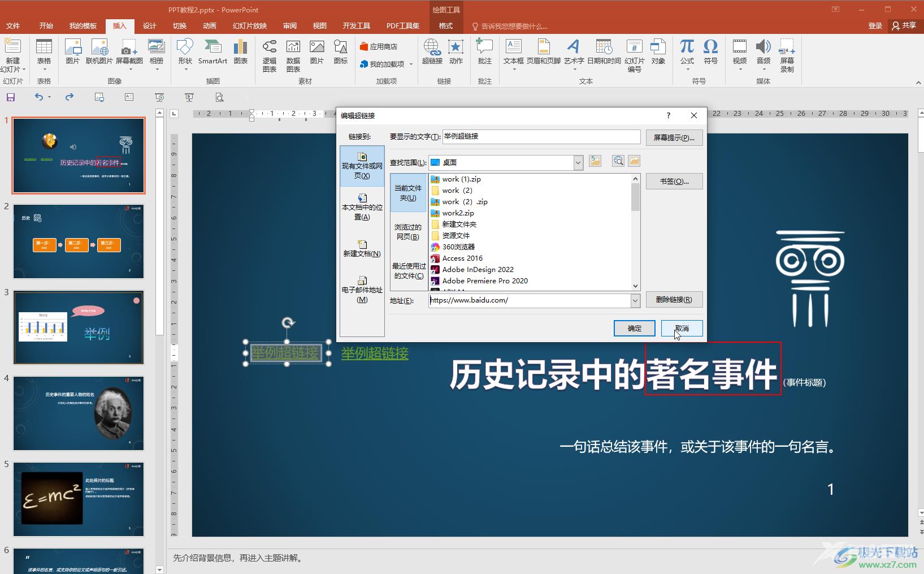Open the 相册 photo album tool
This screenshot has height=574, width=924.
pos(157,54)
